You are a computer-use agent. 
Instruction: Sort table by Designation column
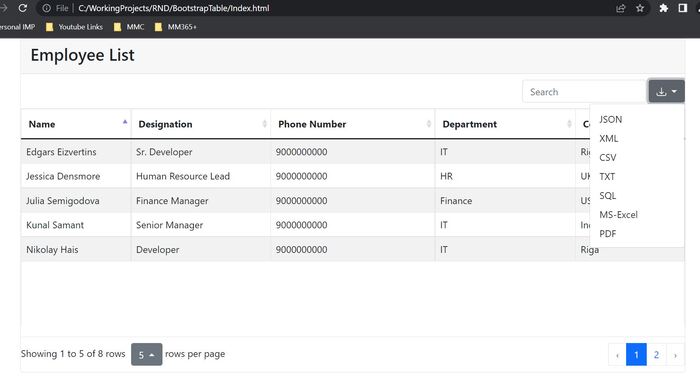click(x=200, y=124)
